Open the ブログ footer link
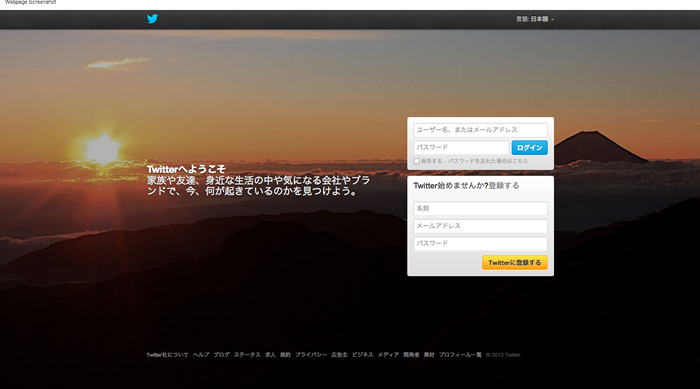This screenshot has width=700, height=389. click(221, 355)
